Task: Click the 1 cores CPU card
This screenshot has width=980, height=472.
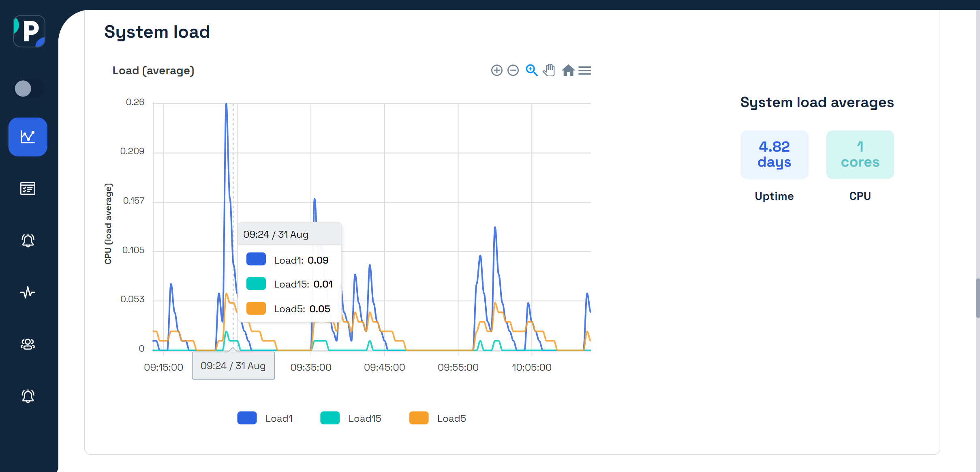Action: [860, 154]
